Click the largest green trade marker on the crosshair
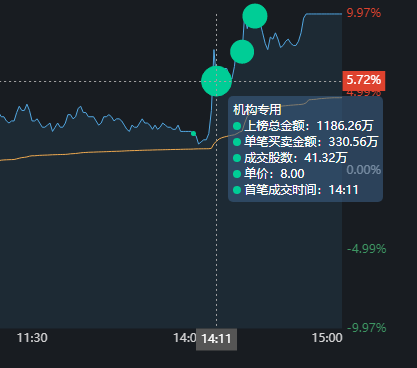Screen dimensions: 417x368 216,81
